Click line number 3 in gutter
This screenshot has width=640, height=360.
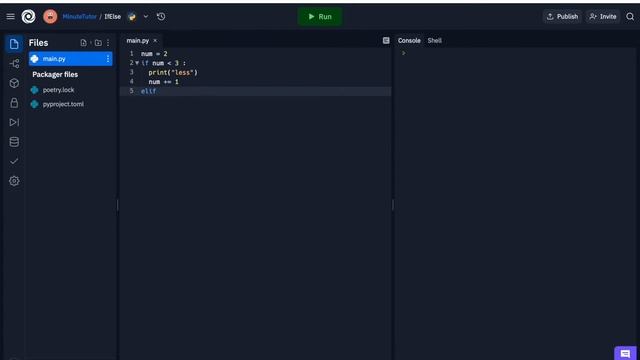pos(131,72)
